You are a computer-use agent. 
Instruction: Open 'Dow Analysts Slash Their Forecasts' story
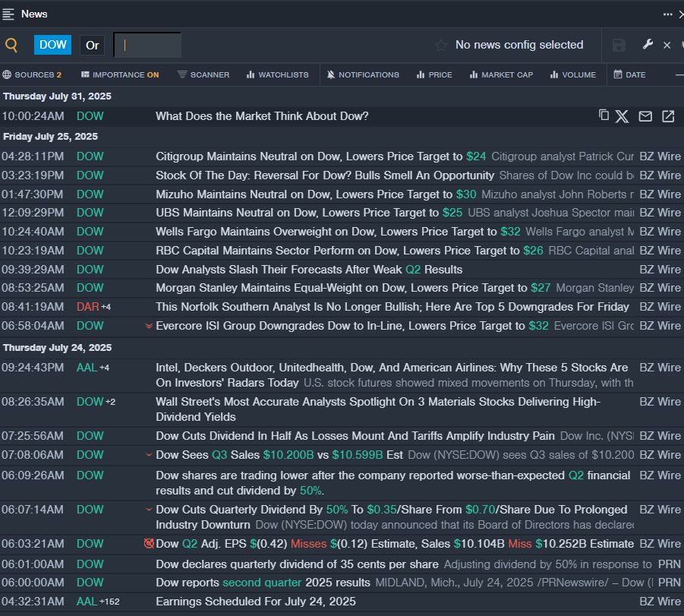[309, 270]
